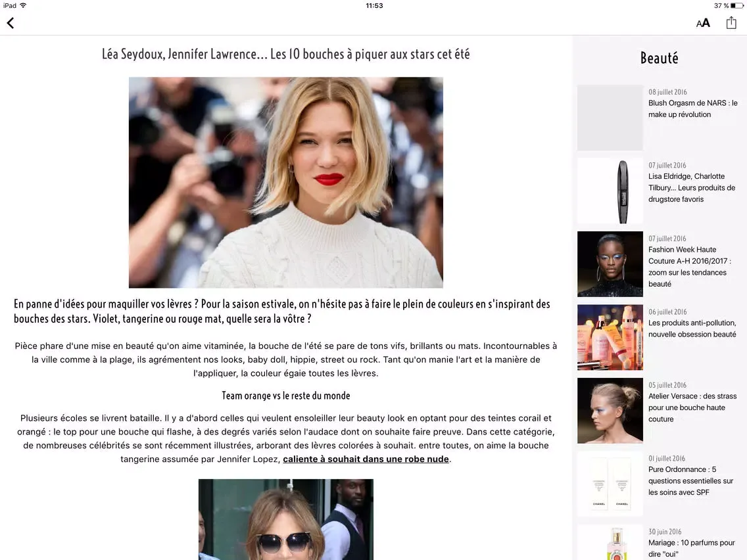Screen dimensions: 747x560
Task: Open mascara thumbnail for drugstore favorites article
Action: pyautogui.click(x=610, y=191)
